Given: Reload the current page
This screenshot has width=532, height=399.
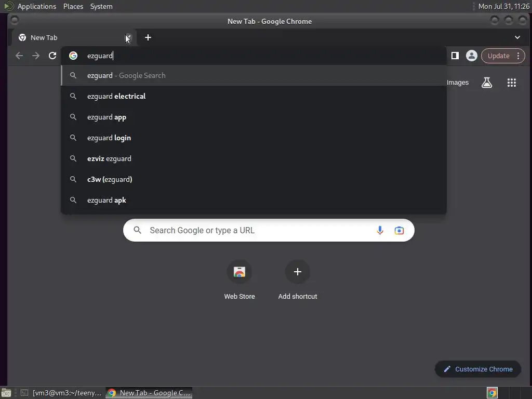Looking at the screenshot, I should (x=52, y=56).
